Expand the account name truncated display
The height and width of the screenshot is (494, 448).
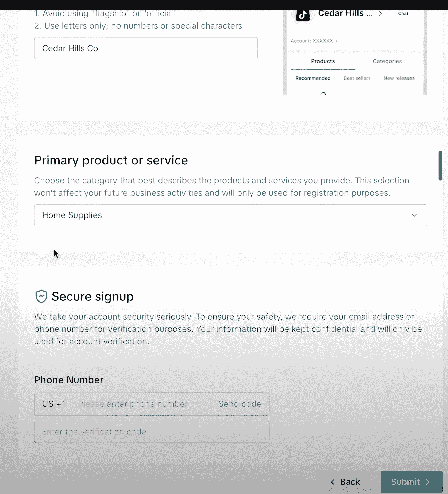(380, 13)
